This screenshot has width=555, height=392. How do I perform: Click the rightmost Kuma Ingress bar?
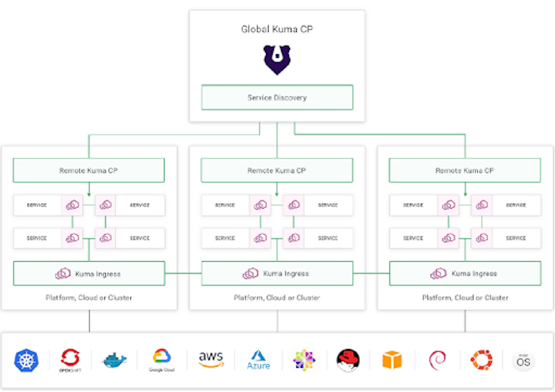465,273
